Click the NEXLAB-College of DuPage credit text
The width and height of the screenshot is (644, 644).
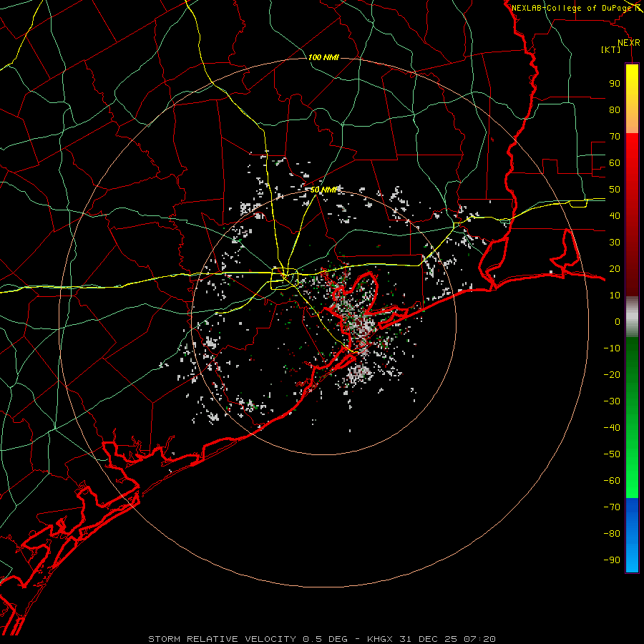click(x=572, y=8)
